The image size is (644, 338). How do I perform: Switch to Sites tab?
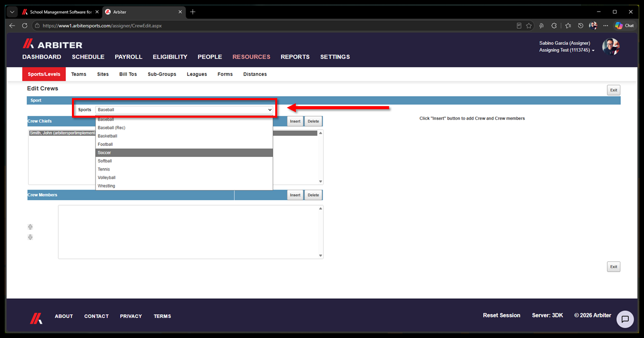point(103,74)
